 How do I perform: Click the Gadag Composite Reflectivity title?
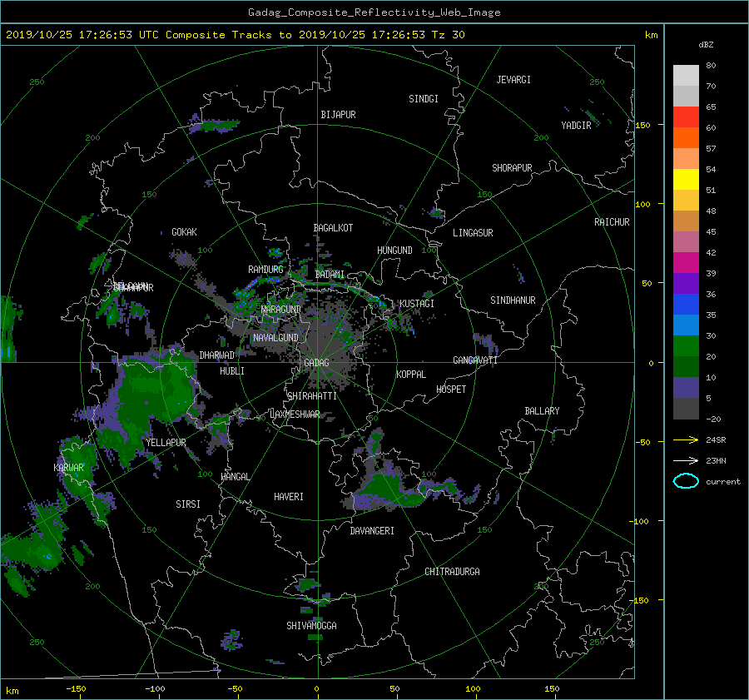pos(374,12)
